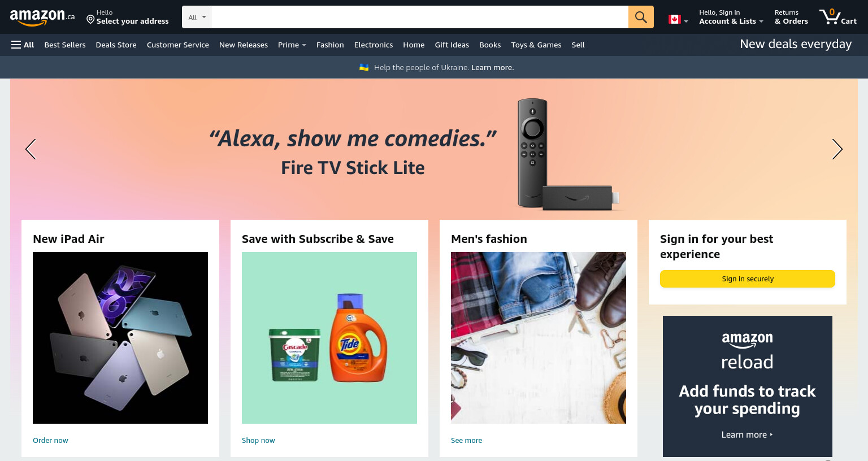The width and height of the screenshot is (868, 461).
Task: Go to homepage via Amazon.ca logo
Action: (42, 17)
